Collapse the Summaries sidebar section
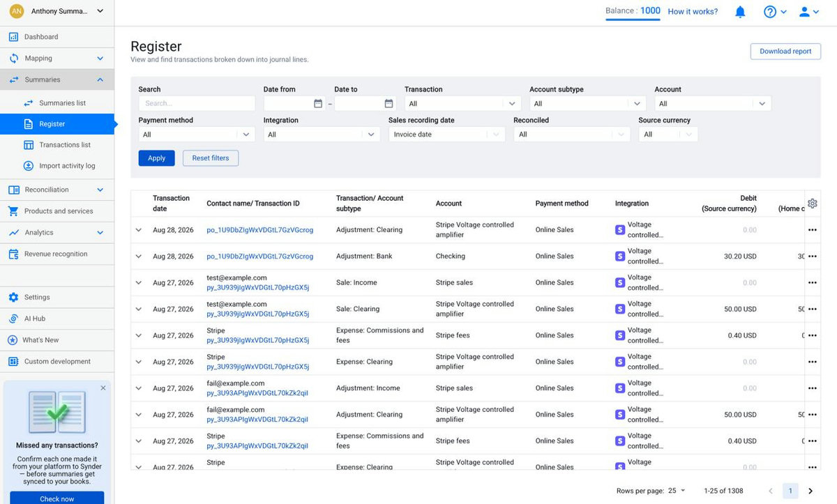 tap(100, 80)
